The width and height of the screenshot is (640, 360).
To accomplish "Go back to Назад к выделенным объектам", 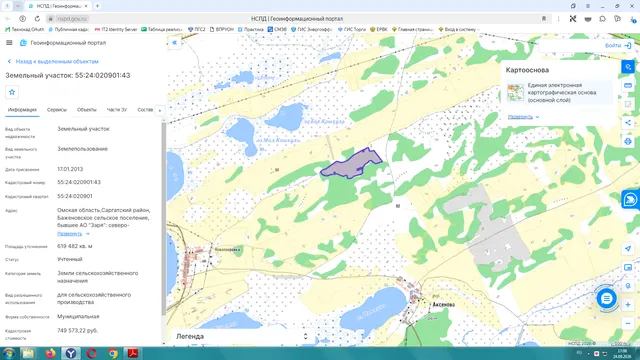I will 53,62.
